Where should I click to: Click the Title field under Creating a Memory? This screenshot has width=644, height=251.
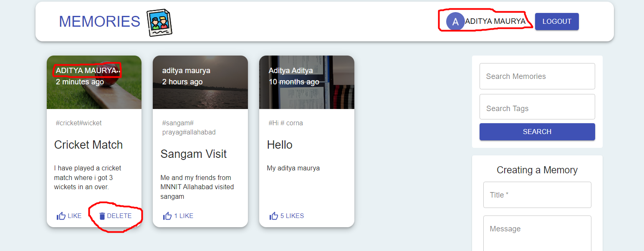[x=537, y=195]
